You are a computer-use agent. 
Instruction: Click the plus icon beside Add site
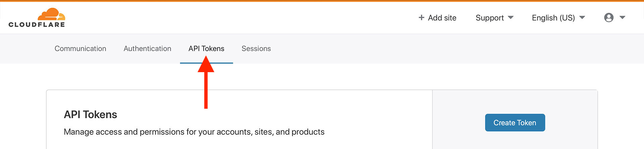(421, 17)
